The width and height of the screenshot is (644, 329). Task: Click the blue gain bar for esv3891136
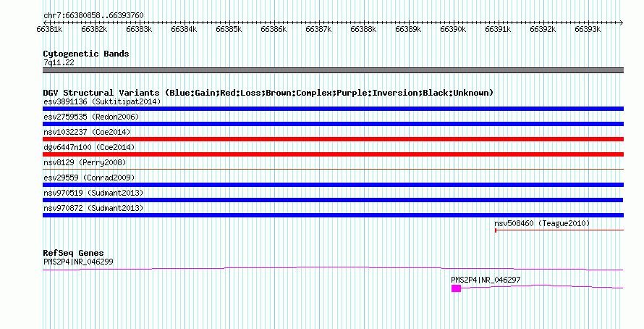pyautogui.click(x=333, y=109)
